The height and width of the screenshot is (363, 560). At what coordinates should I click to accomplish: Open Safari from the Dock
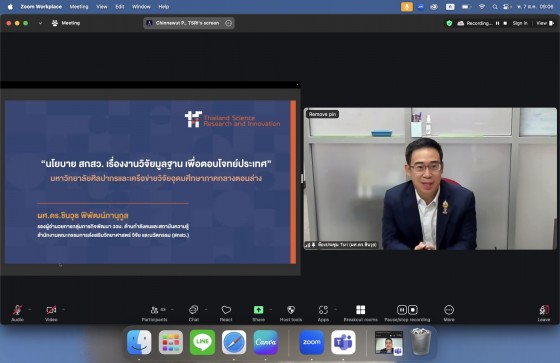coord(234,342)
